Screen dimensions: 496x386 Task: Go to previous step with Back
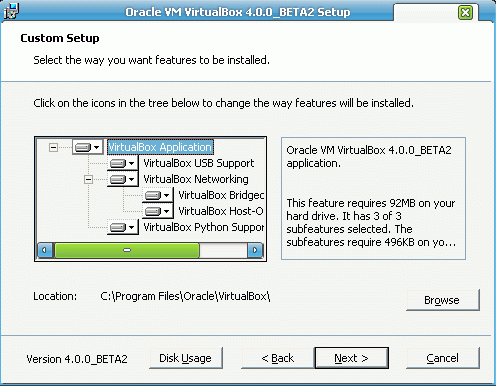(278, 358)
